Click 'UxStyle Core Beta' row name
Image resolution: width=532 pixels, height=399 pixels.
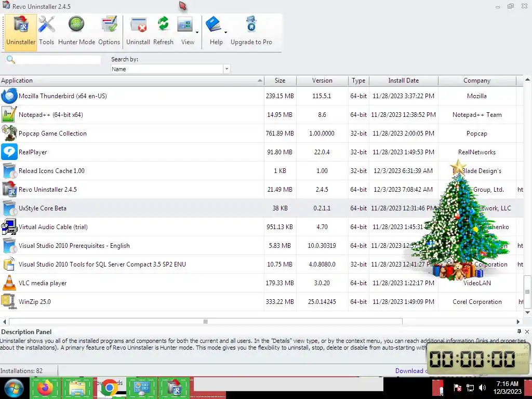tap(43, 208)
